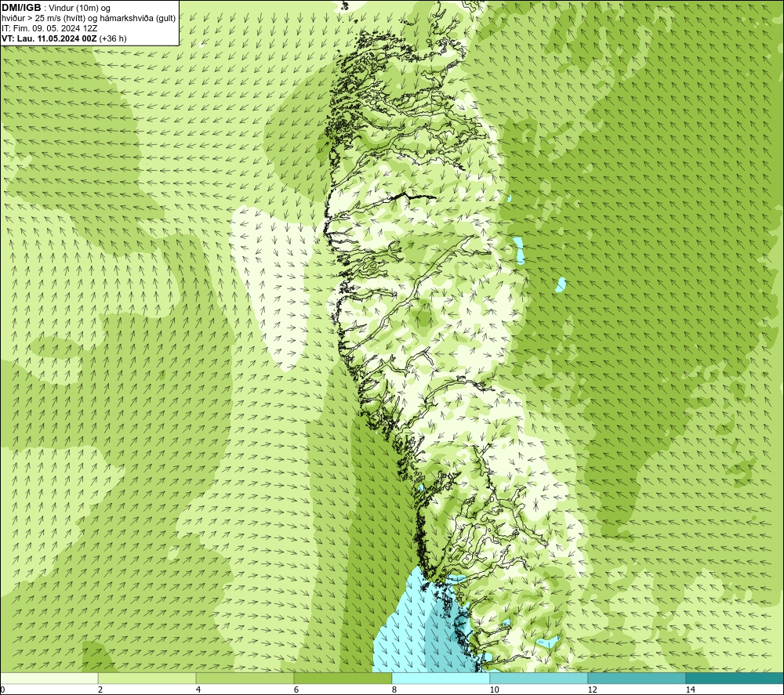Click the 0–2 m/s pale color swatch
Screen dimensions: 784x695
[49, 678]
